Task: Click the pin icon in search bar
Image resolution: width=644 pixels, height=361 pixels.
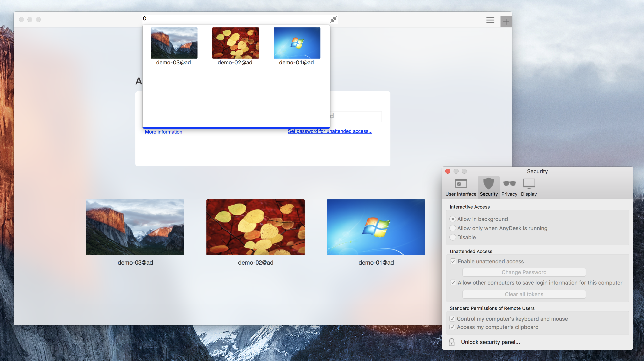Action: 334,18
